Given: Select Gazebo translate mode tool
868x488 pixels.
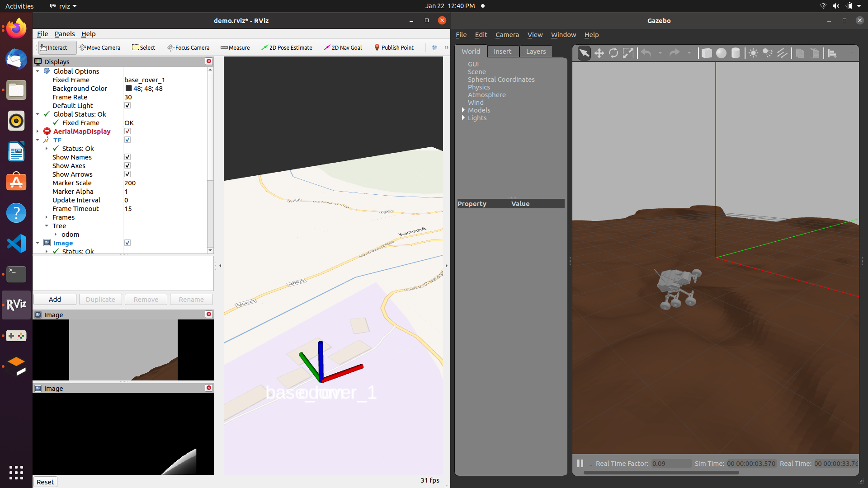Looking at the screenshot, I should (599, 53).
